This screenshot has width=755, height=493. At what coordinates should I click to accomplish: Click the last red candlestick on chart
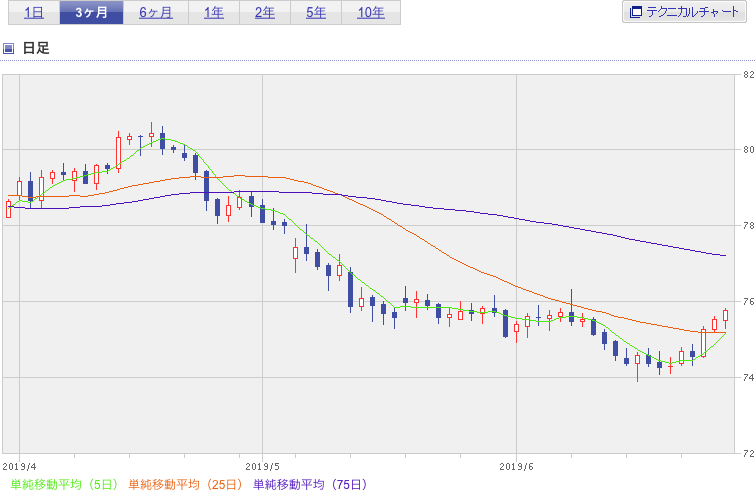[726, 315]
